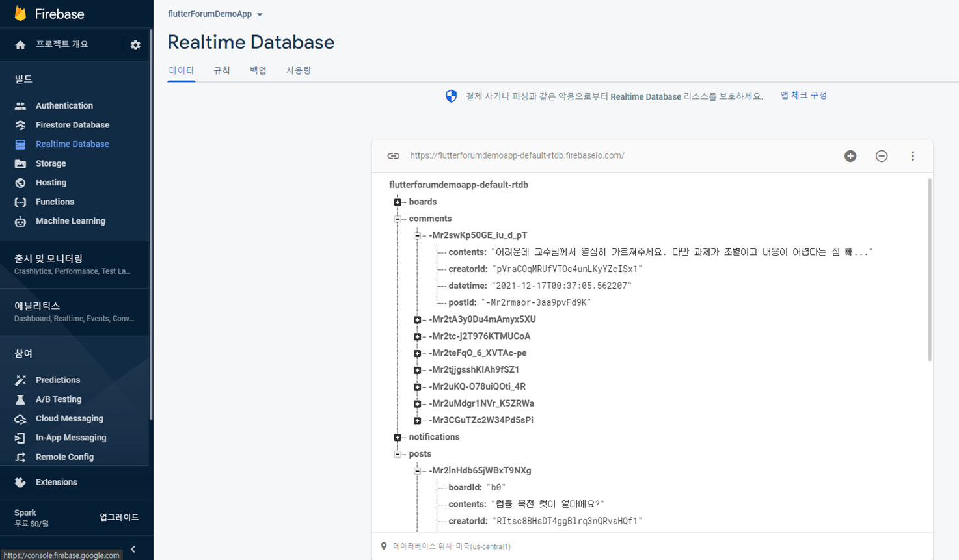The width and height of the screenshot is (959, 560).
Task: Click the App Check shield icon
Action: (x=451, y=96)
